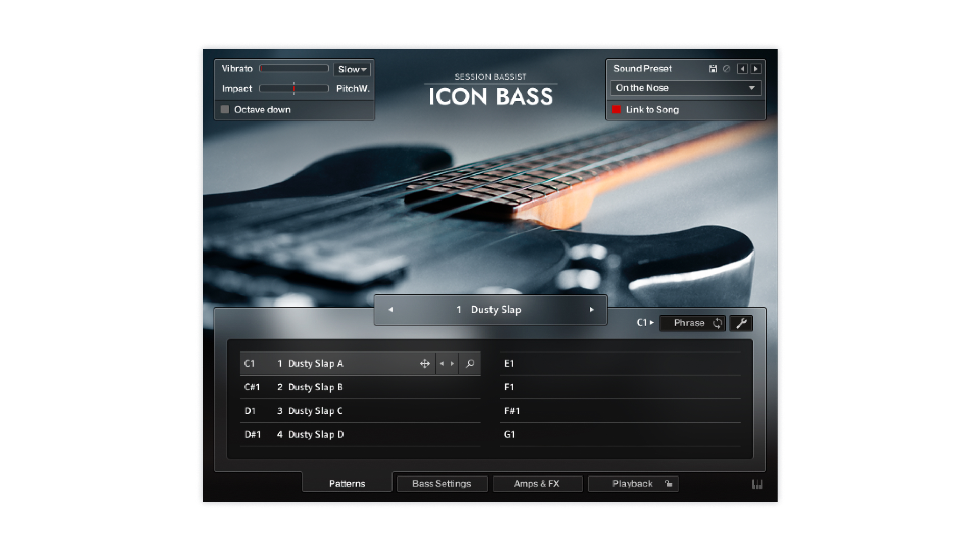Select next song after Dusty Slap
This screenshot has width=980, height=551.
pyautogui.click(x=592, y=310)
